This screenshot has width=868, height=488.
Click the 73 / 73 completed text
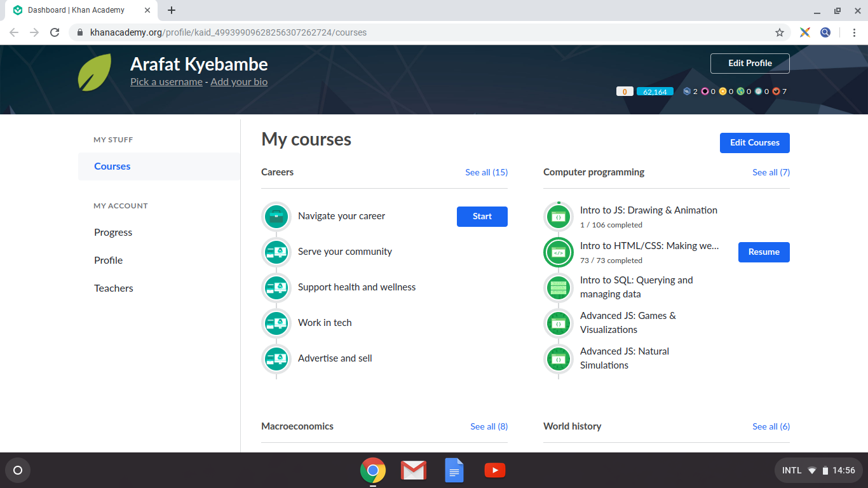pos(611,261)
